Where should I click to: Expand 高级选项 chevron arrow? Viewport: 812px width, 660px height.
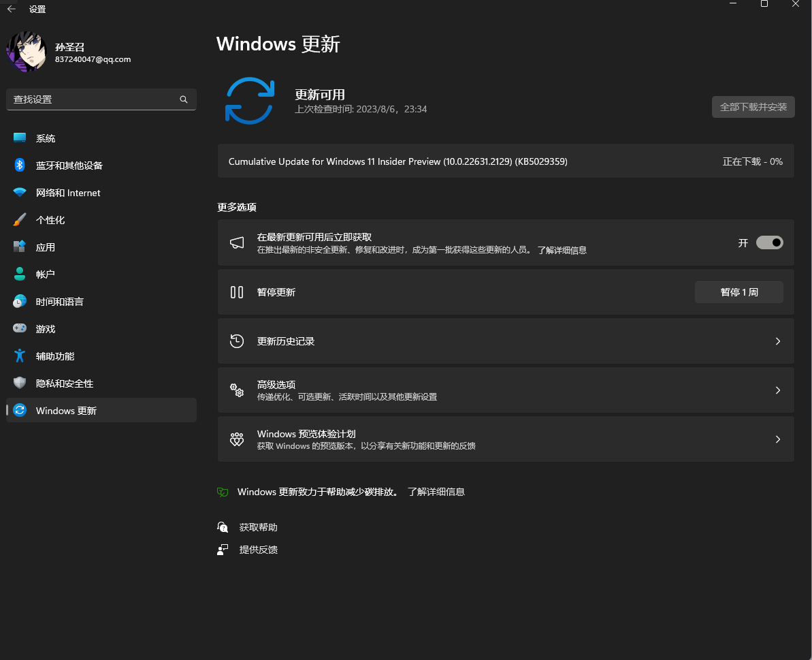777,390
